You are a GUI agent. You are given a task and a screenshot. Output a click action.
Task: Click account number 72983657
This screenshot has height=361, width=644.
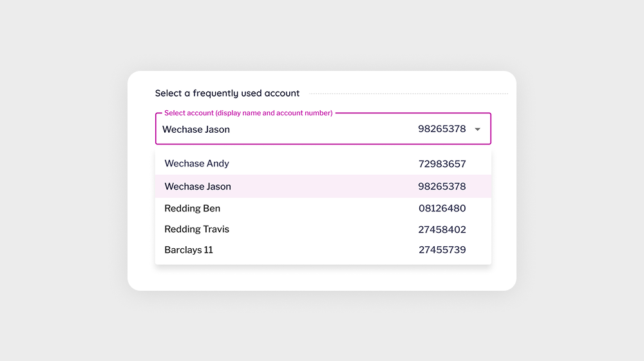[x=442, y=164]
